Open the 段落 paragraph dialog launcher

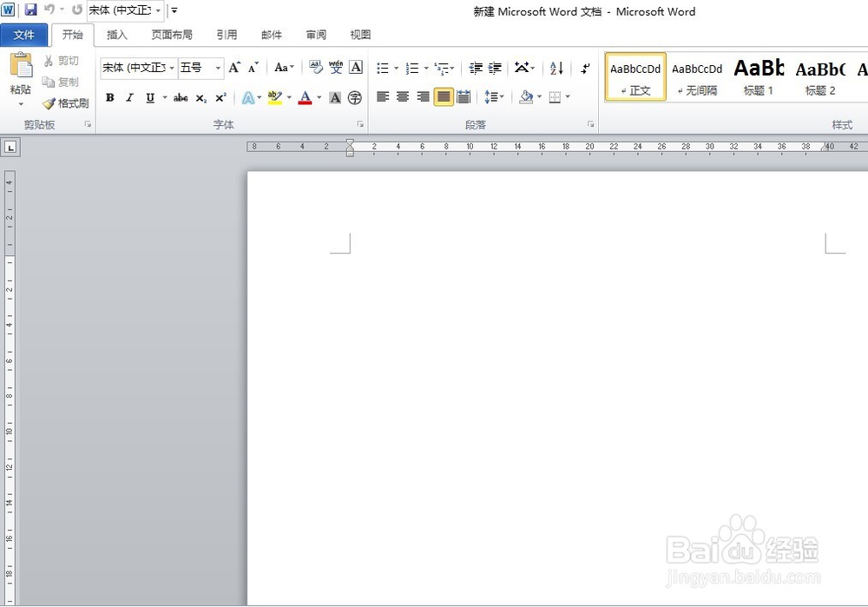coord(590,124)
